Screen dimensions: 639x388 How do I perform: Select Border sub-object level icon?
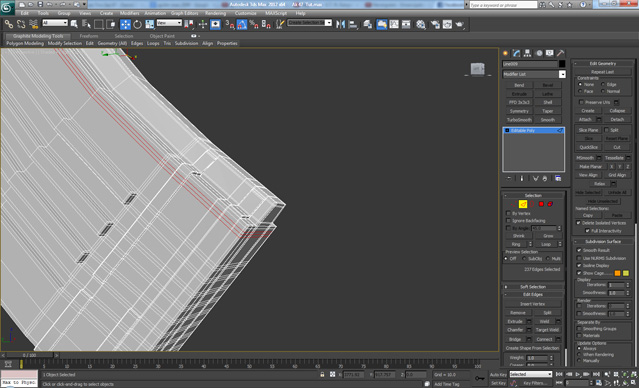click(x=532, y=204)
